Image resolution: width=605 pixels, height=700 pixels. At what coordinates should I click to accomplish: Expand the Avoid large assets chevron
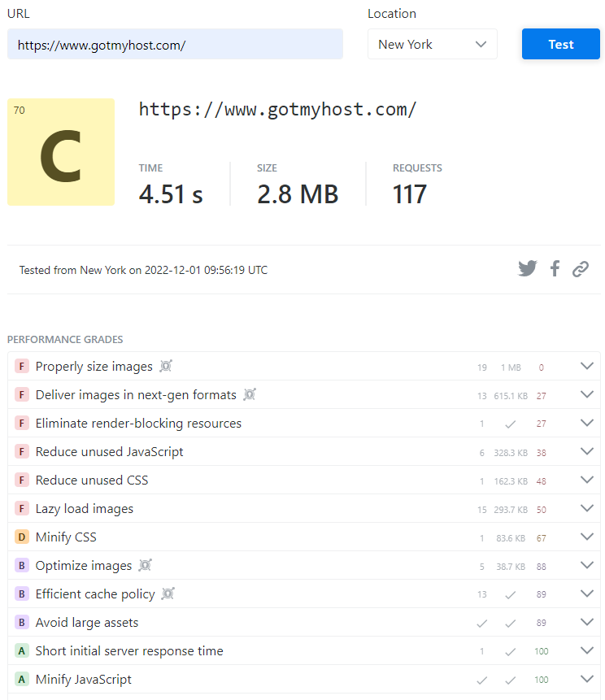point(587,623)
